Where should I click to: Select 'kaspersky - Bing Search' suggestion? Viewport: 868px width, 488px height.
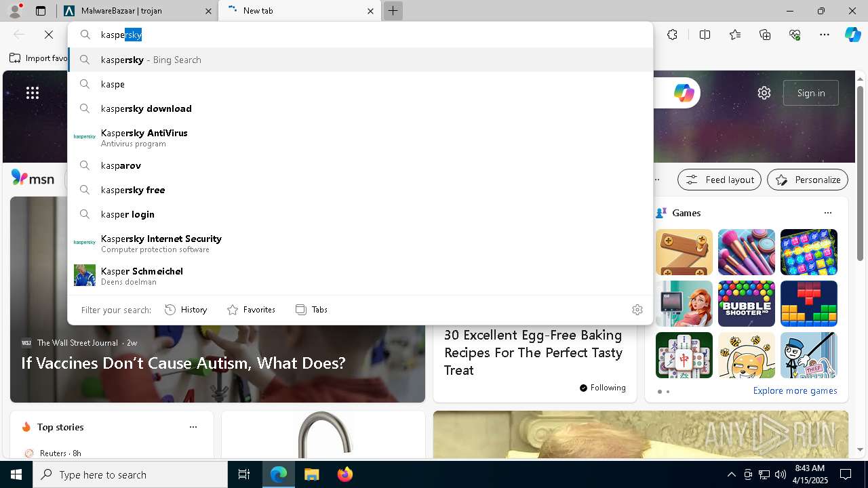360,60
